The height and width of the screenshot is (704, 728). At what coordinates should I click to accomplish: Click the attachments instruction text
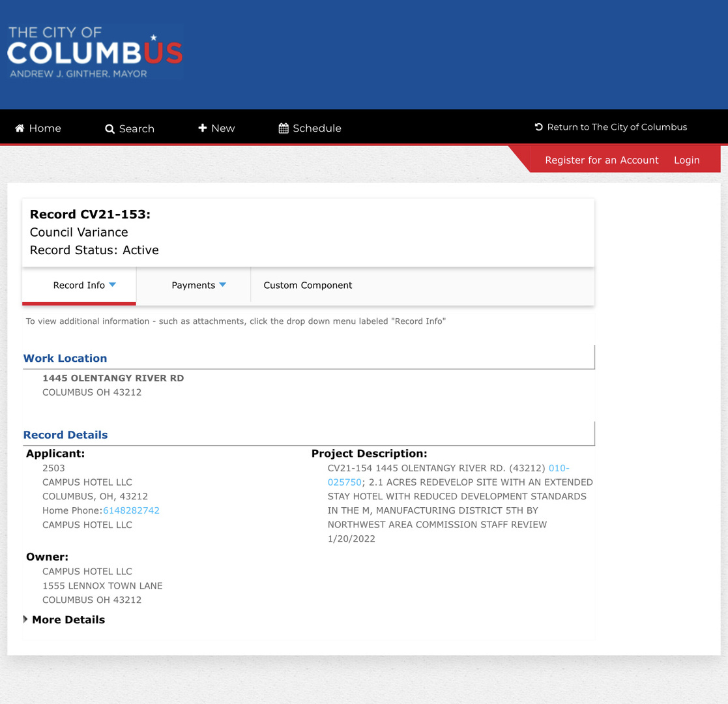click(x=236, y=321)
